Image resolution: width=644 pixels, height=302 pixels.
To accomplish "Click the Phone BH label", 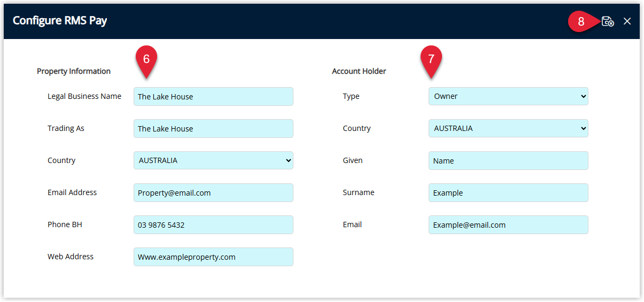I will [x=65, y=224].
